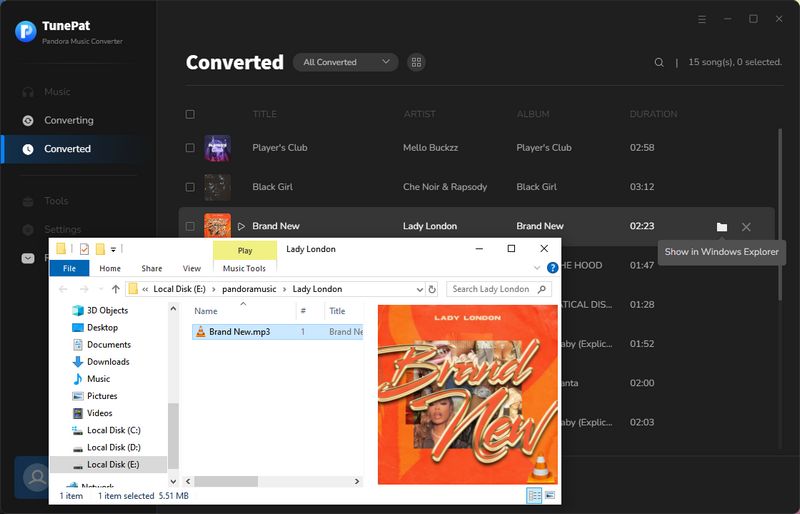
Task: Click new folder icon in Explorer quick access toolbar
Action: point(100,249)
